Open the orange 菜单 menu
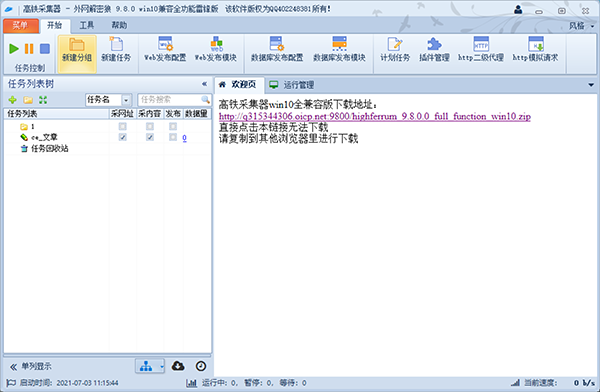Screen dimensions: 600x392 (x=21, y=26)
